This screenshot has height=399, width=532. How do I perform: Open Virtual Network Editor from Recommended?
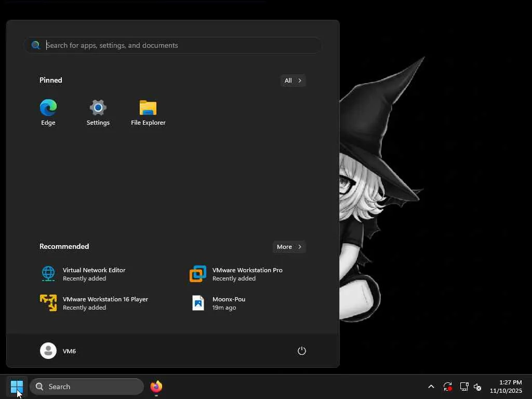[x=83, y=274]
